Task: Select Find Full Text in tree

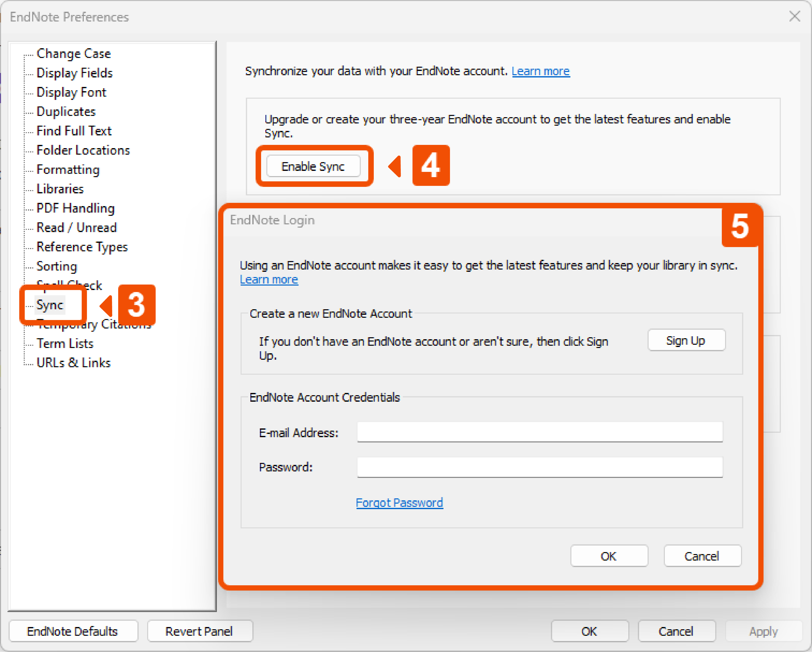Action: [74, 131]
